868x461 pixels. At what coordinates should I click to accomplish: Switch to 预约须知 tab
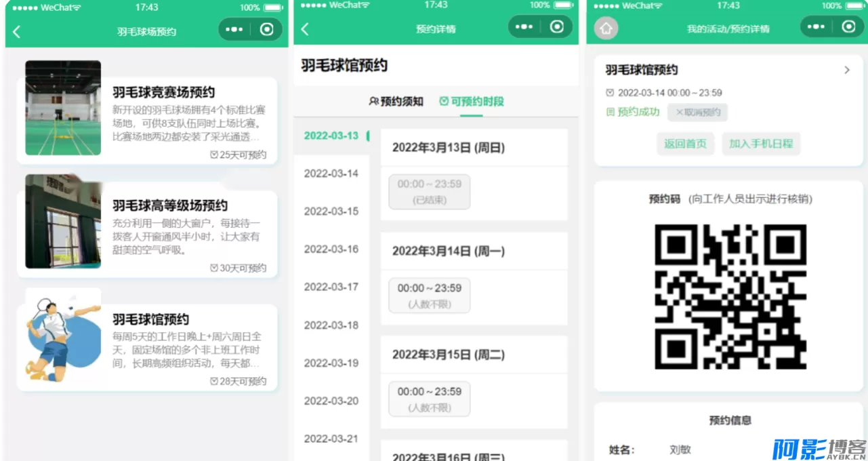point(396,102)
